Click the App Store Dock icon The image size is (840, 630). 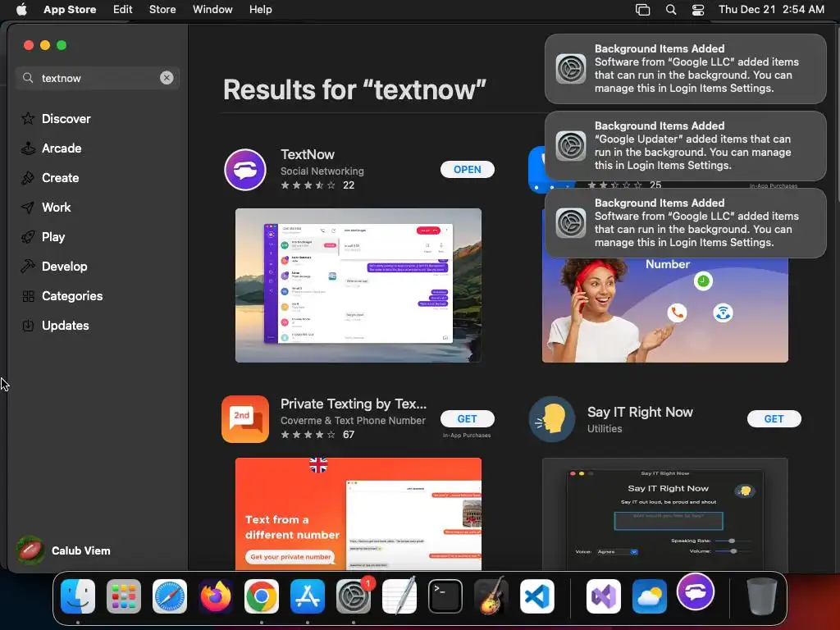tap(308, 596)
